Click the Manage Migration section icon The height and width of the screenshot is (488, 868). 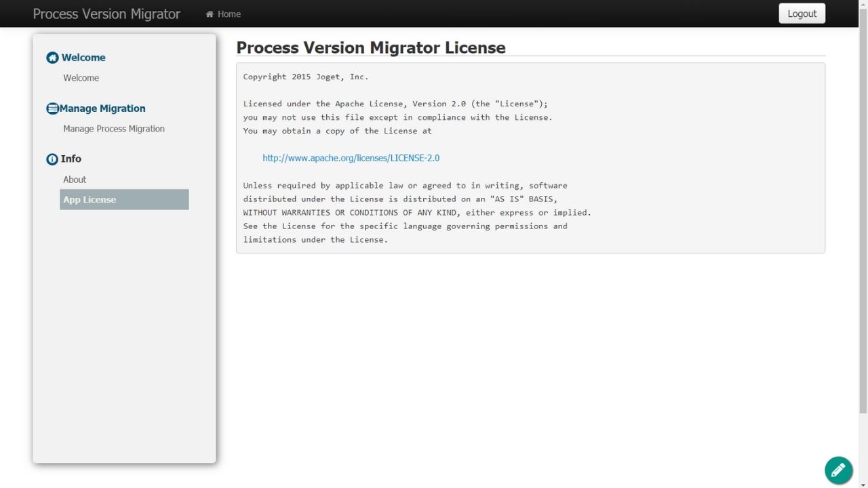pyautogui.click(x=52, y=108)
